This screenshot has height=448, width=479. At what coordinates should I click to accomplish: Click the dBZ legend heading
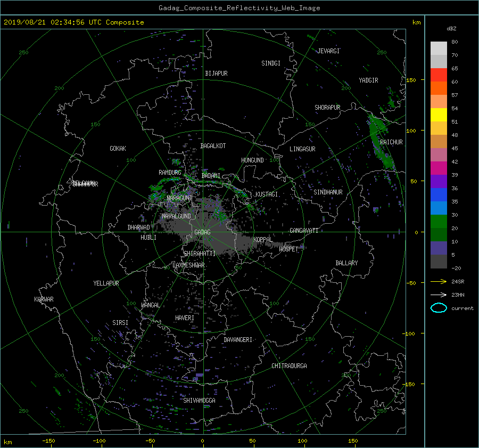[x=451, y=29]
